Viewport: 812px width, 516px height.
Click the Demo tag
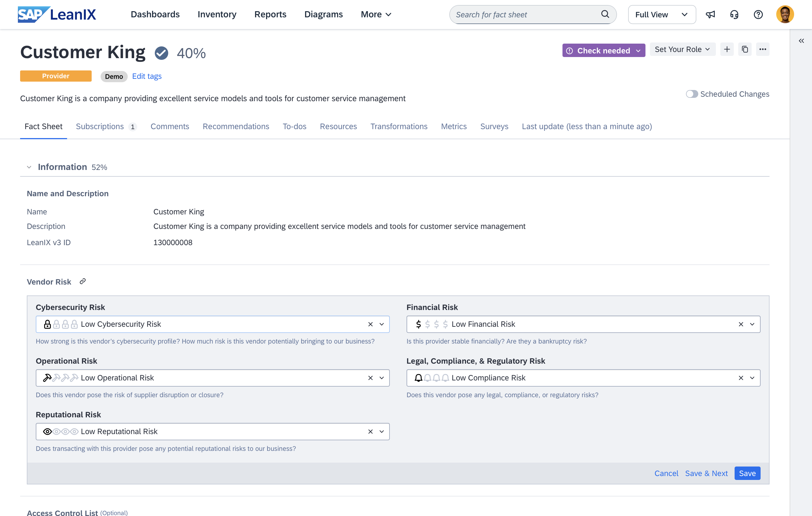(114, 77)
